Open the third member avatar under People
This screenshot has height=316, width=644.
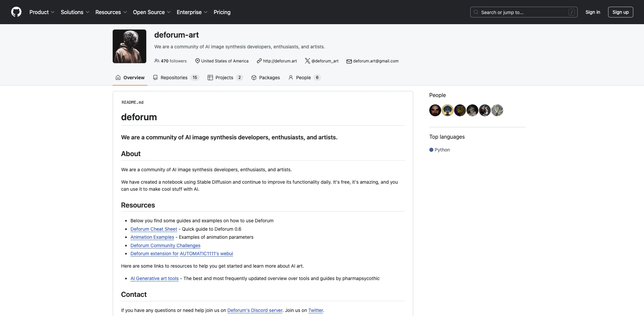click(460, 110)
